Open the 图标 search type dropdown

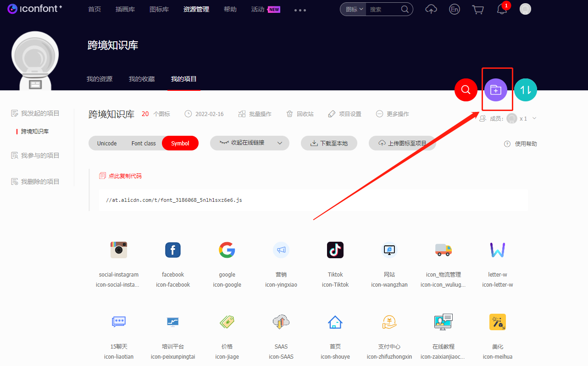pyautogui.click(x=354, y=9)
